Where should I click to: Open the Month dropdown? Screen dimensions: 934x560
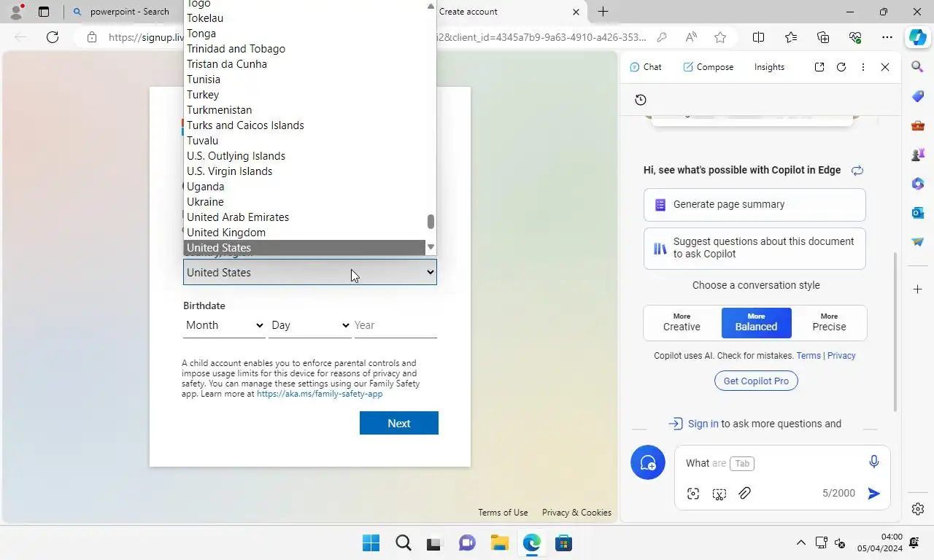coord(224,325)
